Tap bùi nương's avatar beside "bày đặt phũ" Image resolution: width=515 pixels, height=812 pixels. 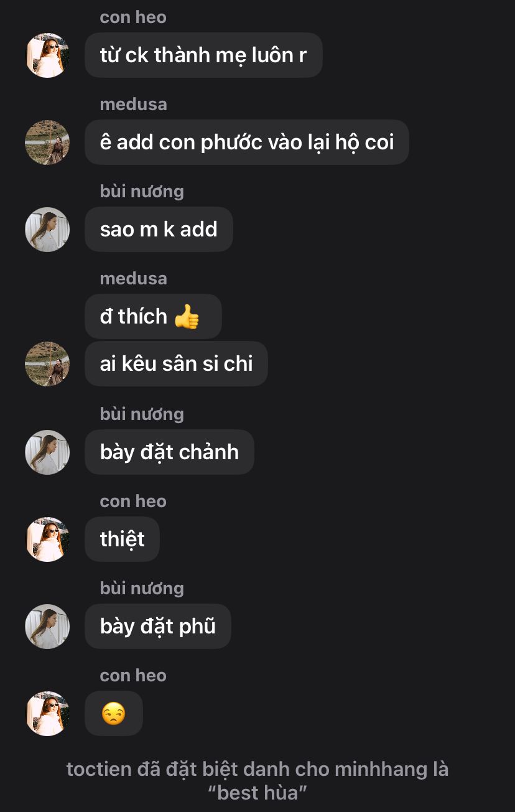(47, 627)
